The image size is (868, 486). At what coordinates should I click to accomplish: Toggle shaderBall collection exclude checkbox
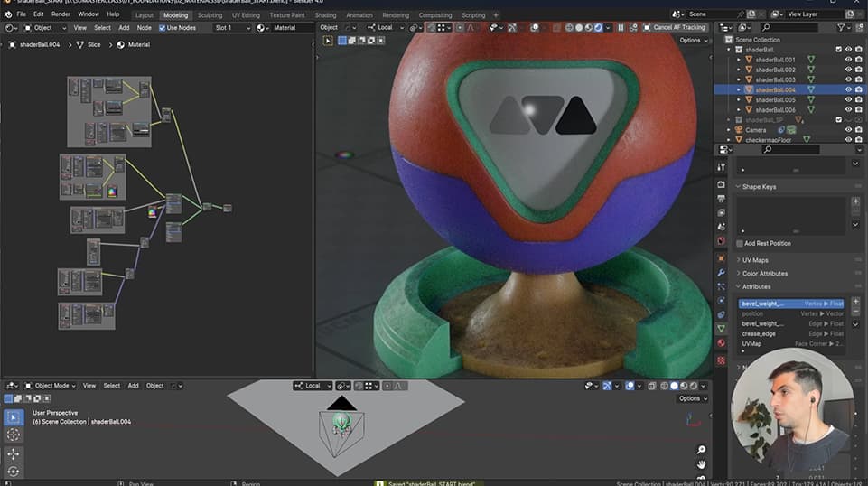coord(839,50)
